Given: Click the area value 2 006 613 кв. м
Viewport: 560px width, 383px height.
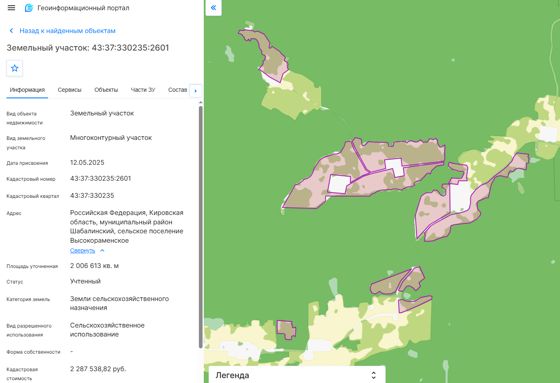Looking at the screenshot, I should point(95,266).
